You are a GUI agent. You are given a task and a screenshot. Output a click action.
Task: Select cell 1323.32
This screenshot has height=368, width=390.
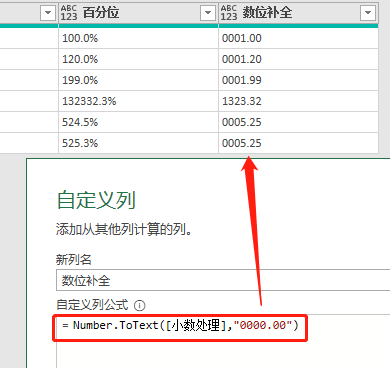click(x=298, y=101)
